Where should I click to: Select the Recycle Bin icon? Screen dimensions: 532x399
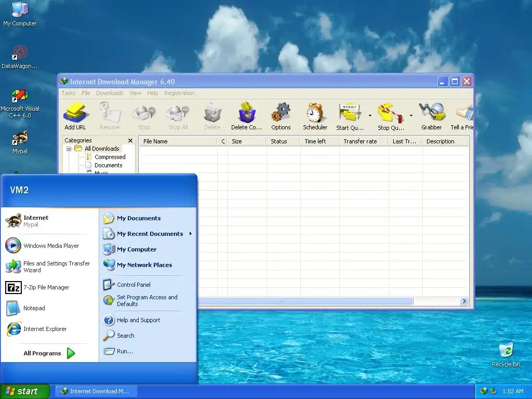click(x=506, y=354)
